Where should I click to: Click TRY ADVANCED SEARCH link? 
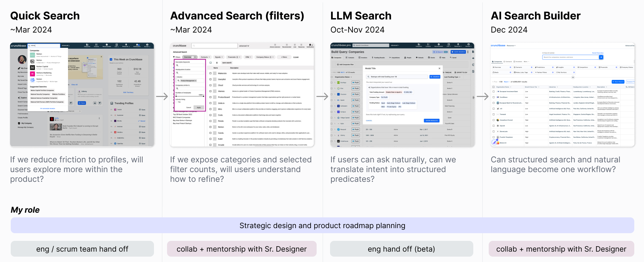48,109
